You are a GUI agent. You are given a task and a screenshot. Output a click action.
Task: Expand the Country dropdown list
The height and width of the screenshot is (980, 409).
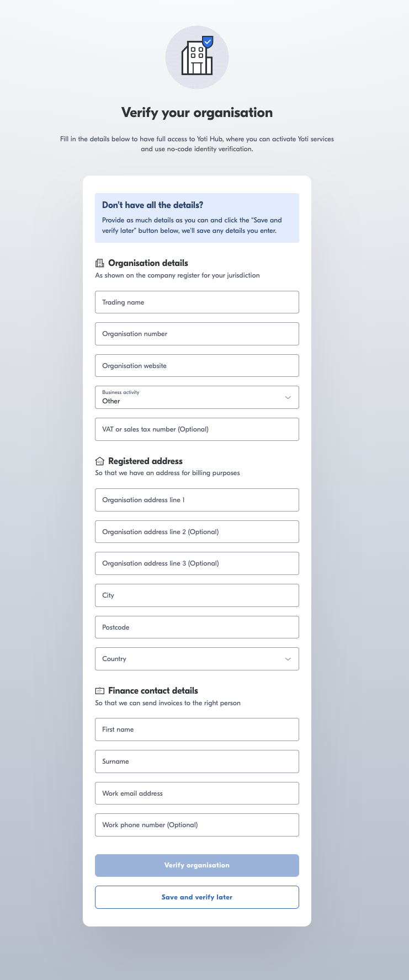(x=196, y=659)
